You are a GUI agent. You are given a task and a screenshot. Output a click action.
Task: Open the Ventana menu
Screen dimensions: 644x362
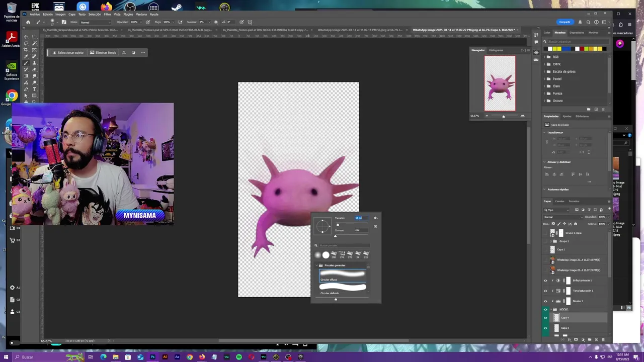(x=141, y=14)
